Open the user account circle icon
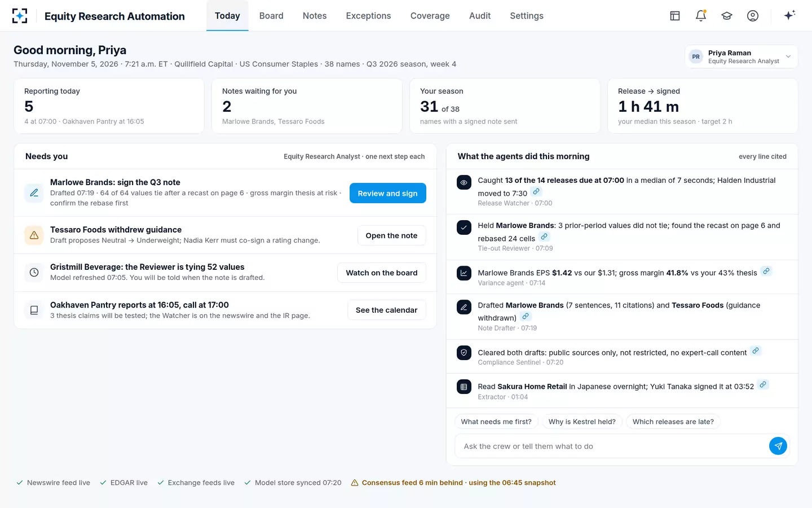This screenshot has width=812, height=508. (753, 16)
